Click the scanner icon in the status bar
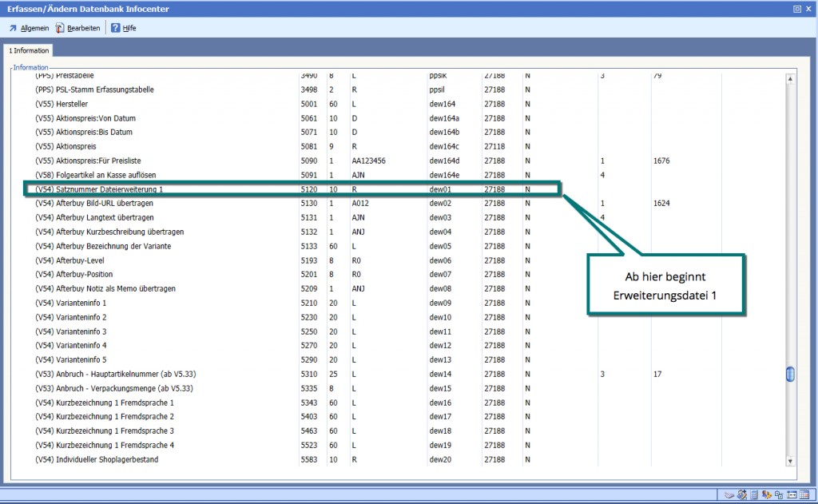 point(729,494)
